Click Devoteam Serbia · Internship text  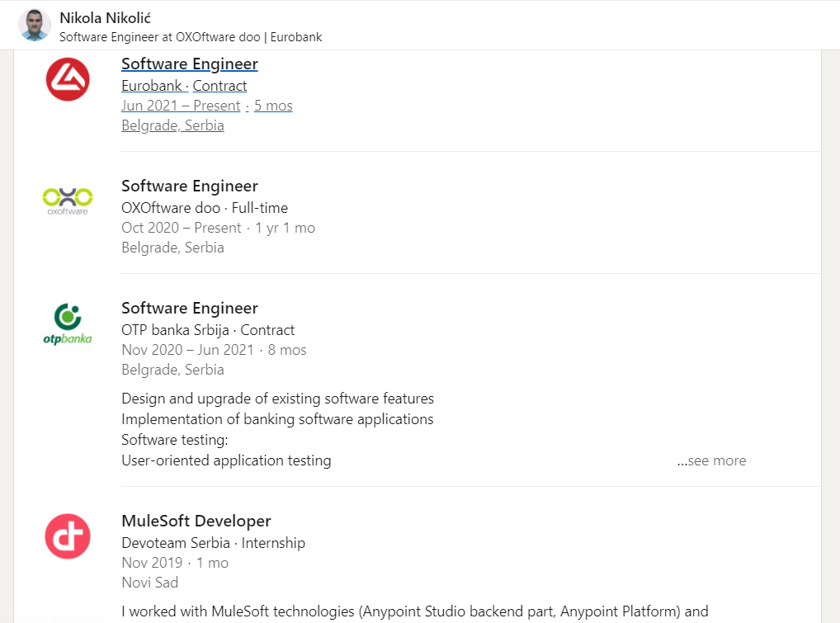[x=213, y=543]
